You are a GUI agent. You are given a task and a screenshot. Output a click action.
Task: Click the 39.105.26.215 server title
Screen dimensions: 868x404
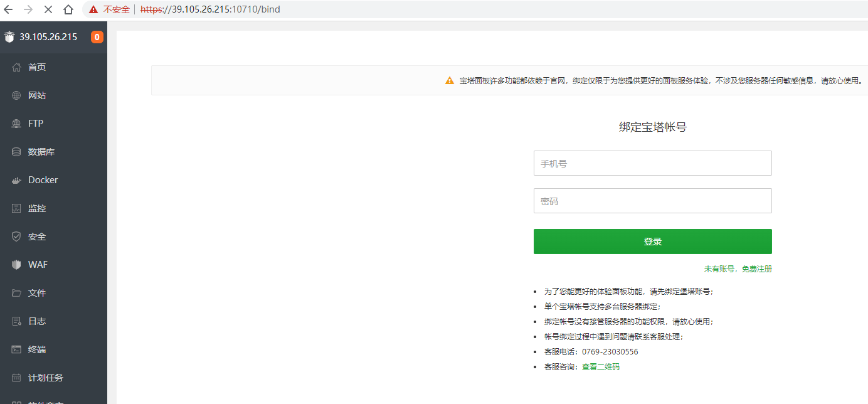point(48,37)
